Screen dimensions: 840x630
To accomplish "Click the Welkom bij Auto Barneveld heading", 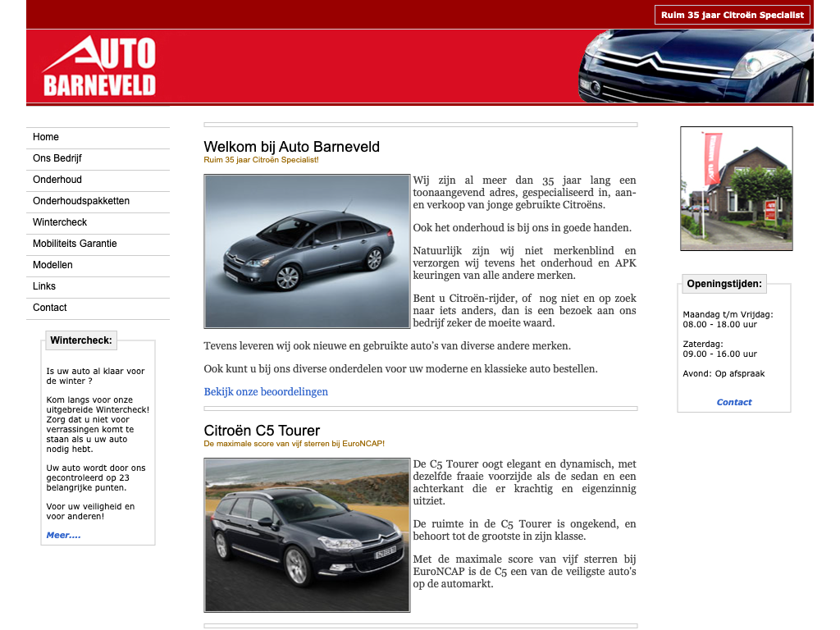I will 291,147.
